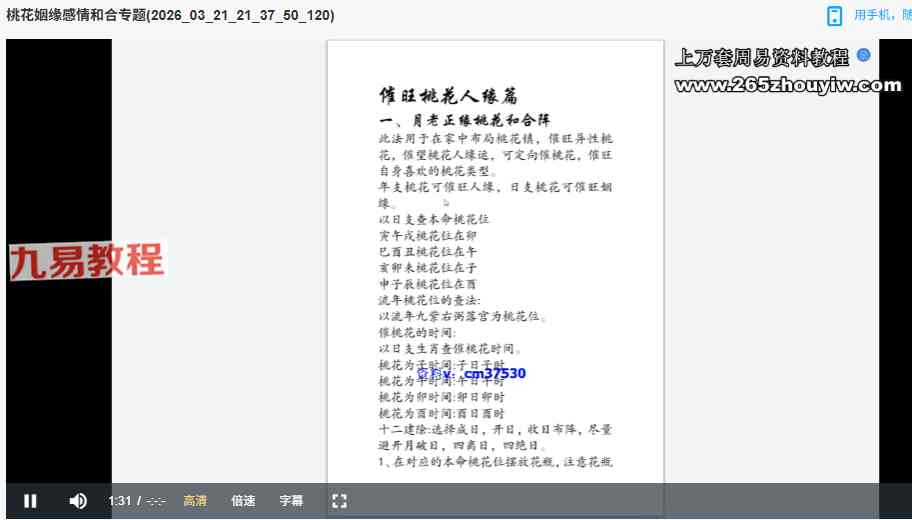
Task: Open the 高清 quality selector
Action: coord(195,501)
